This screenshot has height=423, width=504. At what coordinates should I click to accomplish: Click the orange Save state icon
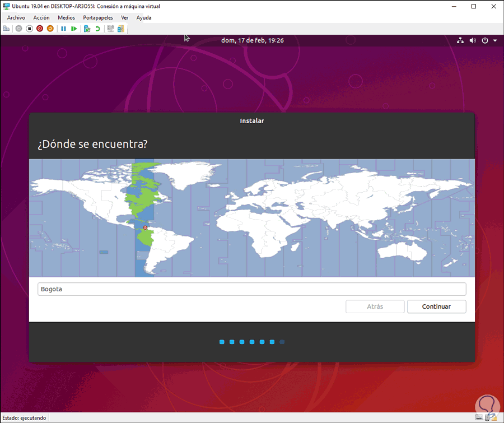(x=50, y=29)
